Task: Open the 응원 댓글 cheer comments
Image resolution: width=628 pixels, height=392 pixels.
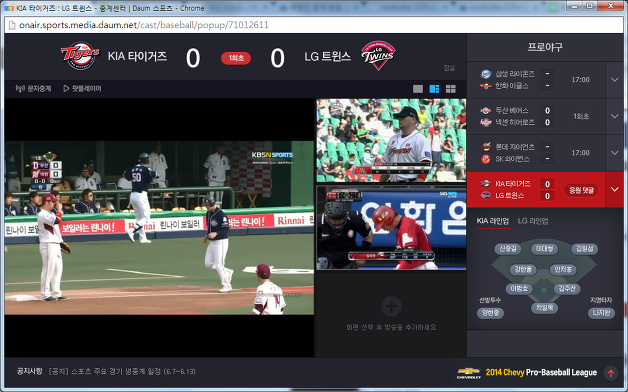Action: pos(582,190)
